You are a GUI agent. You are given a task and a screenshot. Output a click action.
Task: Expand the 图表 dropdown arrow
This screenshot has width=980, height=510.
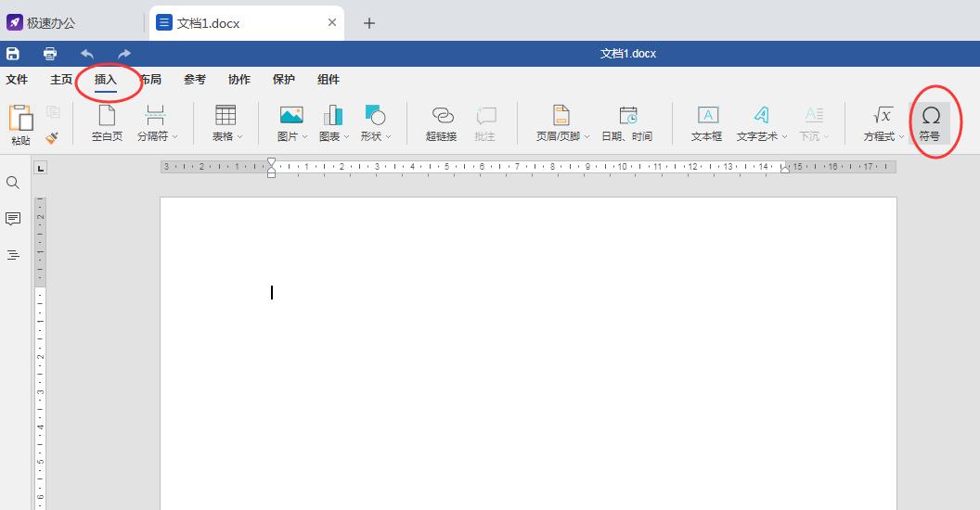coord(346,136)
